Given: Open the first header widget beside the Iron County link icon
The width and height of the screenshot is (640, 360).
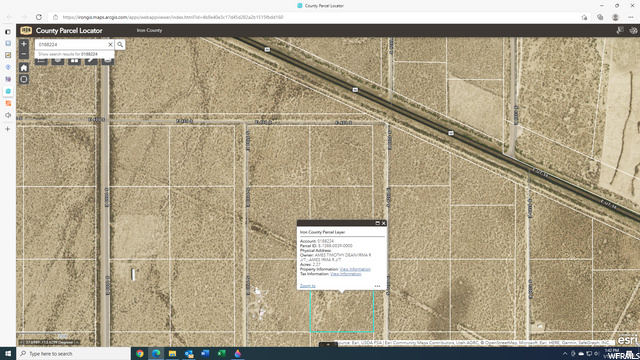Looking at the screenshot, I should pyautogui.click(x=620, y=30).
